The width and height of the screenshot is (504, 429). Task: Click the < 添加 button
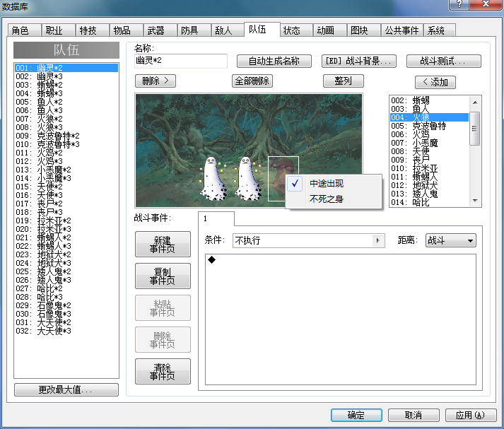click(435, 82)
